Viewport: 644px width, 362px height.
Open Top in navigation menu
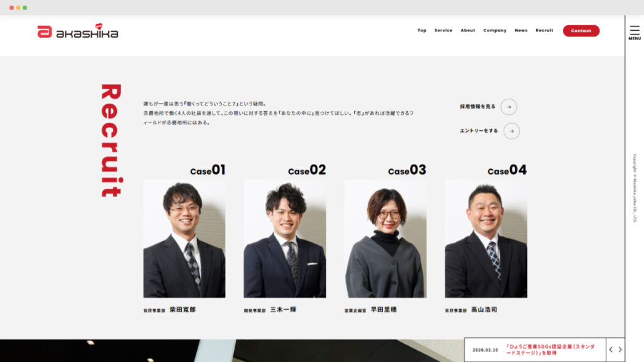[421, 31]
